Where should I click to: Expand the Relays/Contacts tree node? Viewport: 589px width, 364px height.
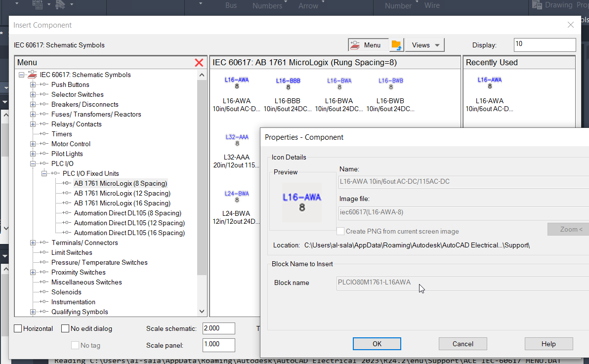click(x=33, y=124)
